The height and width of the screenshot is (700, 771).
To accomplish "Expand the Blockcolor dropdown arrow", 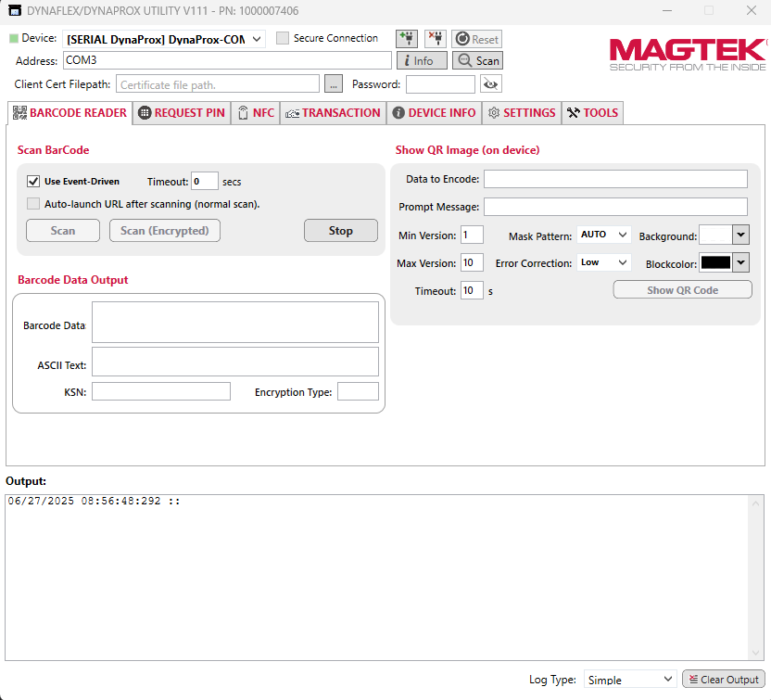I will click(740, 262).
